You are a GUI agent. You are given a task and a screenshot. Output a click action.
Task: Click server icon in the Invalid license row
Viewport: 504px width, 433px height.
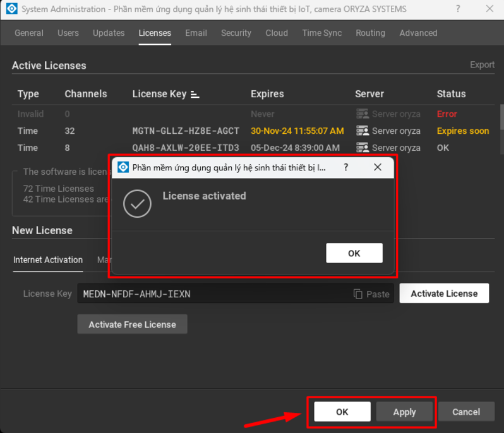[363, 114]
